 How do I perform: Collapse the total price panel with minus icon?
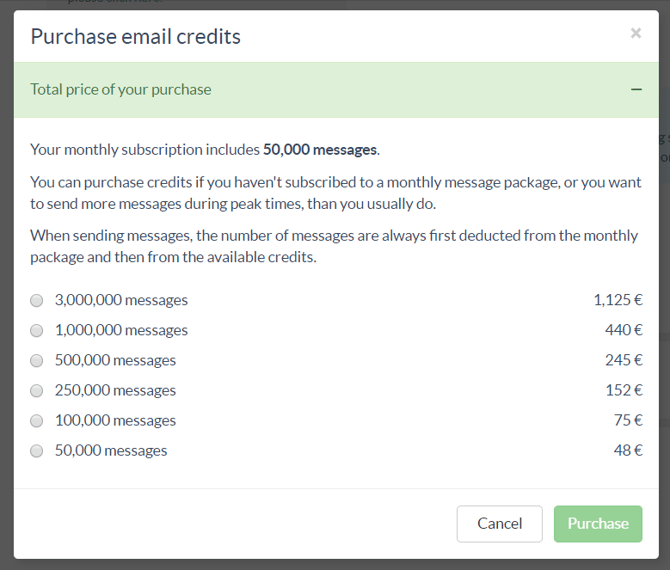636,90
